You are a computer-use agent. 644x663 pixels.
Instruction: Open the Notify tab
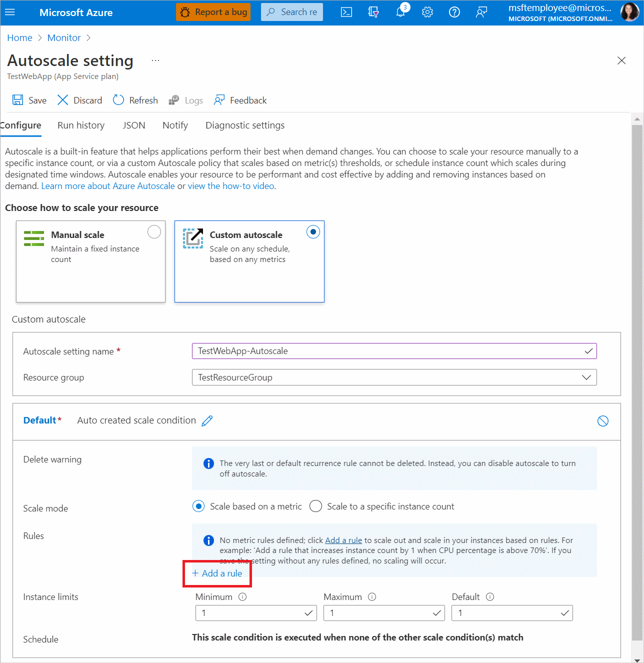[x=175, y=125]
